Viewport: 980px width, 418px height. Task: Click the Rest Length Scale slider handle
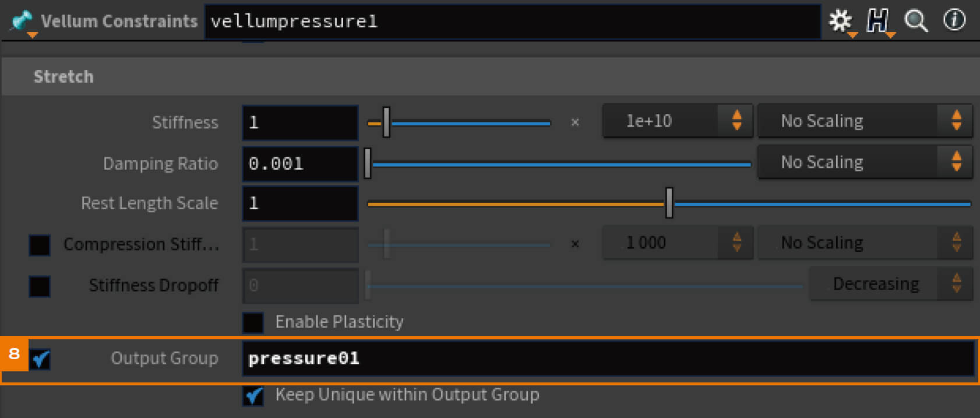pos(669,203)
